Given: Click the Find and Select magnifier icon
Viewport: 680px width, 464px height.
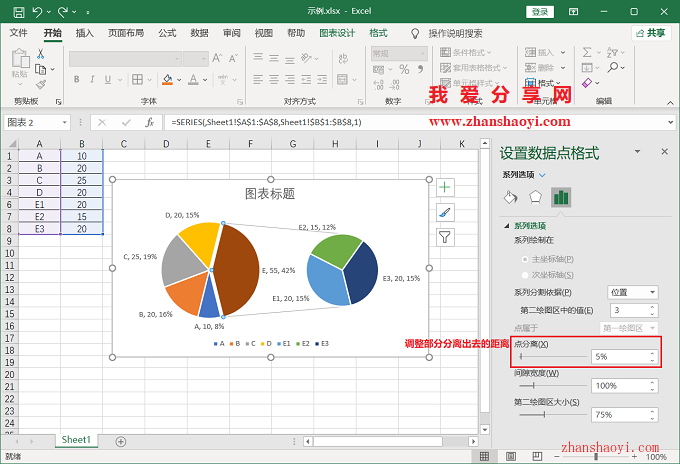Looking at the screenshot, I should tap(613, 67).
